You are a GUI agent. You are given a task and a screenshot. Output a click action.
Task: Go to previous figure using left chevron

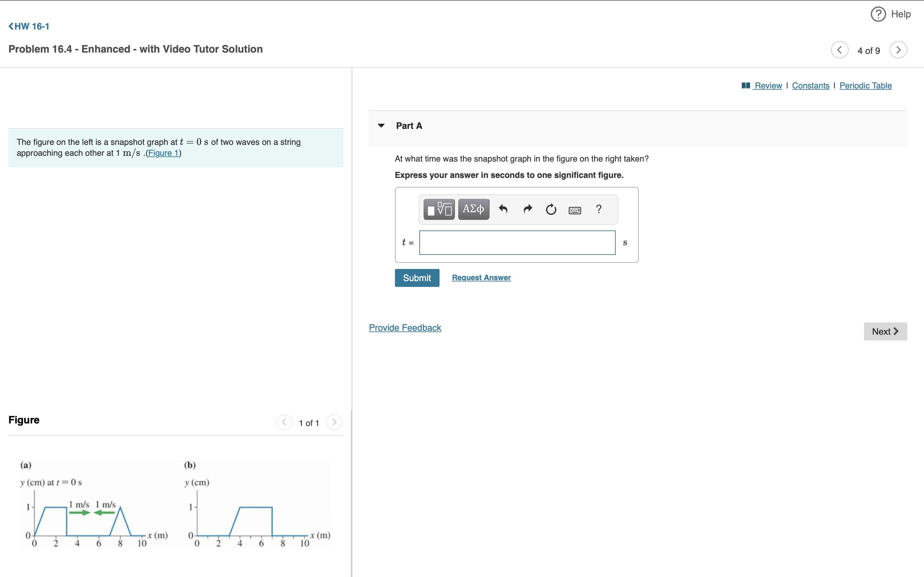[284, 422]
